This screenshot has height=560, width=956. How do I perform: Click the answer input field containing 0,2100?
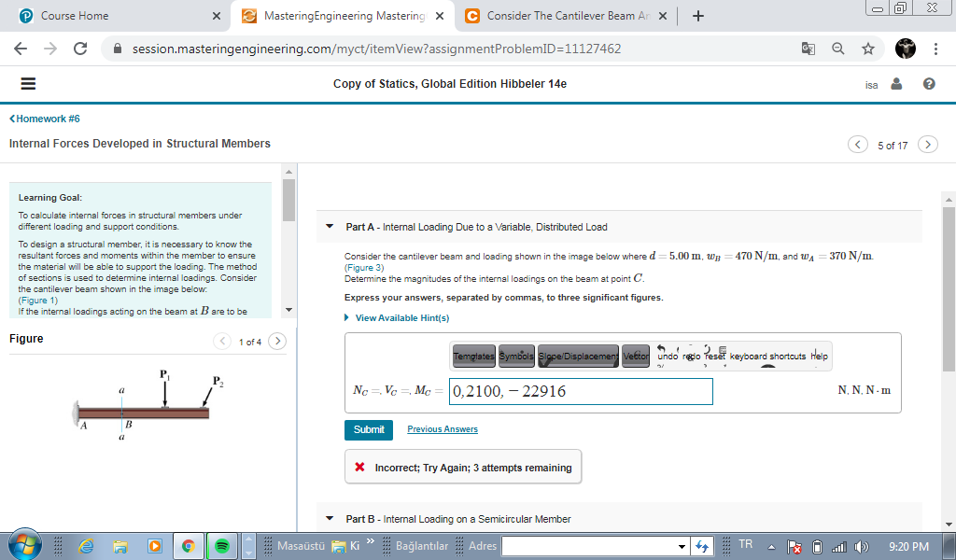(579, 391)
